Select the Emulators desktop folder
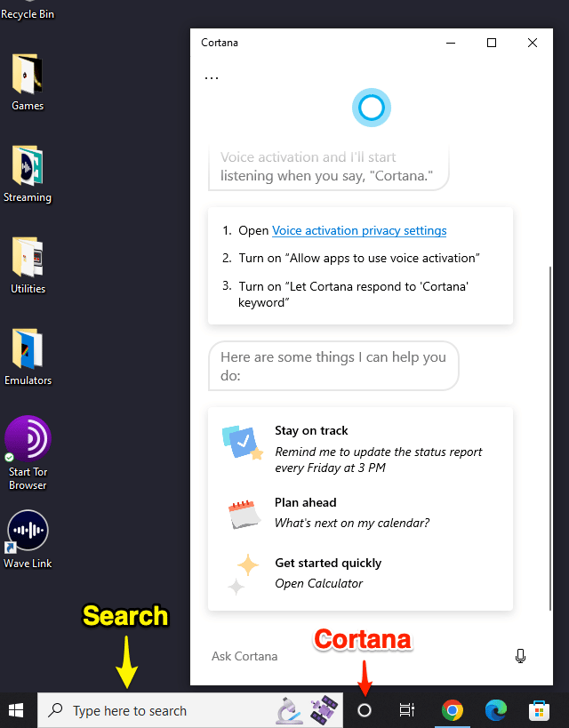Screen dimensions: 569x728 28,356
